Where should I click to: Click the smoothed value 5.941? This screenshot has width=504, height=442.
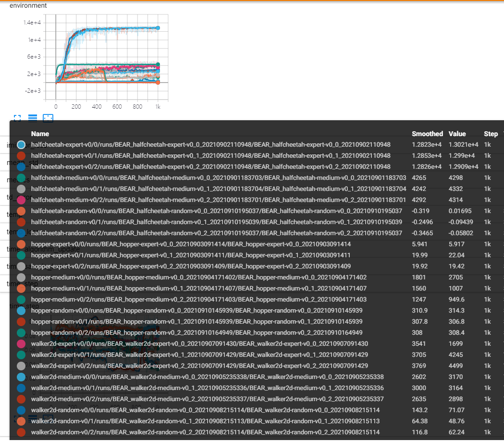tap(419, 244)
